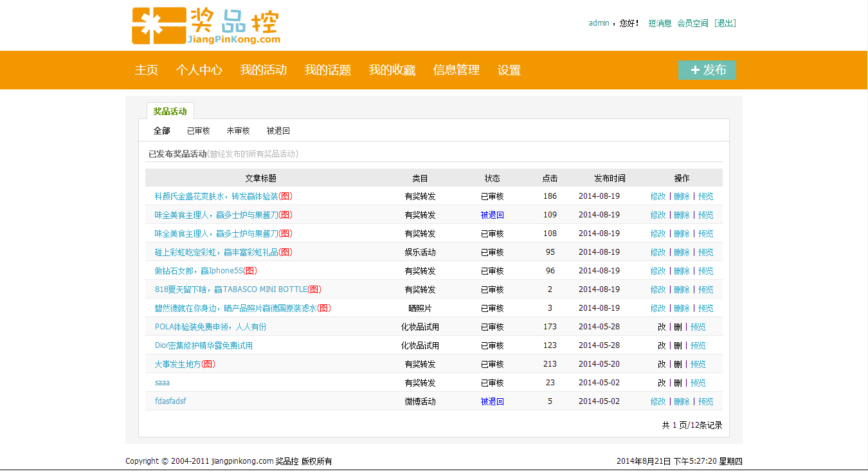Click the admin username link
The width and height of the screenshot is (868, 476).
point(599,23)
